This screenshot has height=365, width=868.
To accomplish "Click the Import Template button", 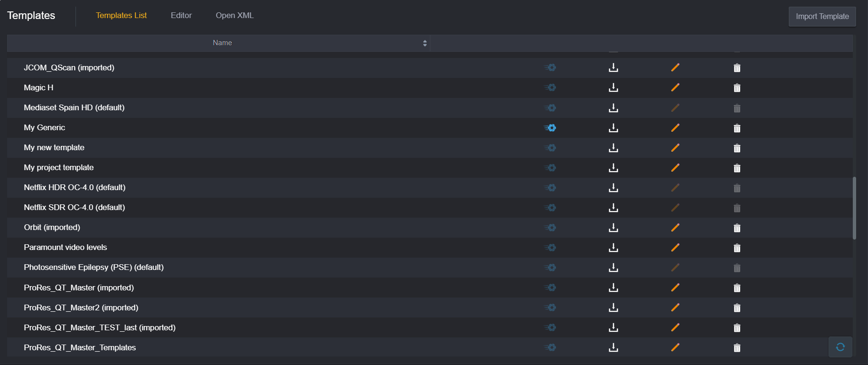I will click(822, 17).
